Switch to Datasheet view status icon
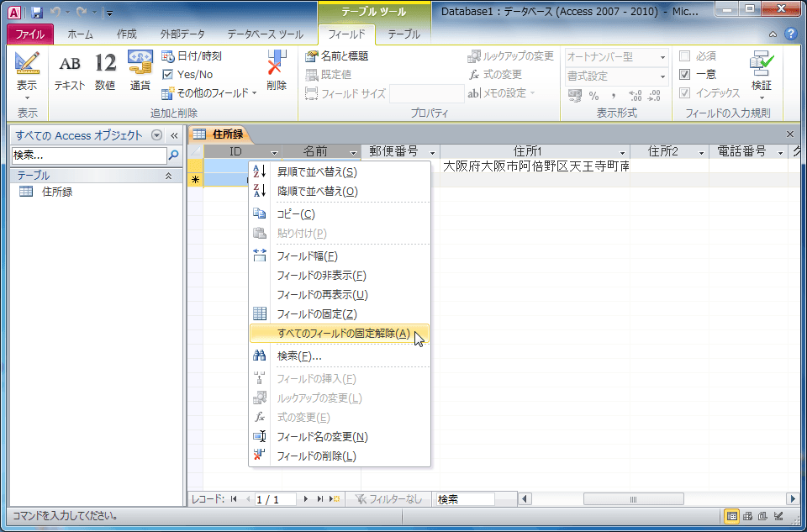807x532 pixels. pos(731,515)
